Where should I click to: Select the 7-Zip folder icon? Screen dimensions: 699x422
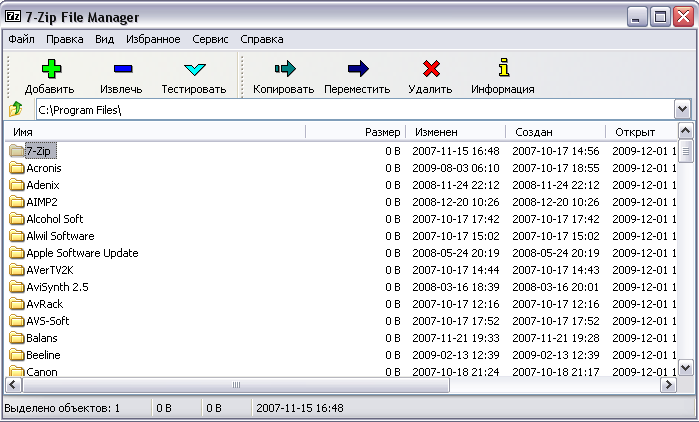click(x=16, y=151)
